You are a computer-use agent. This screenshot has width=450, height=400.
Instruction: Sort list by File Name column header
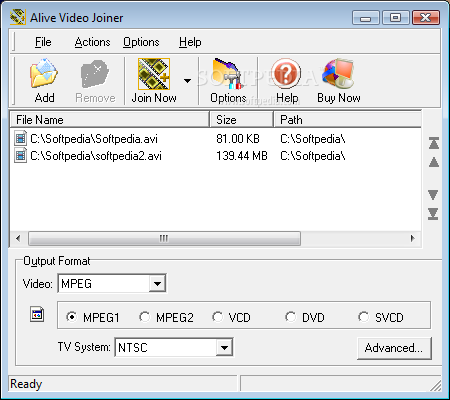[110, 120]
